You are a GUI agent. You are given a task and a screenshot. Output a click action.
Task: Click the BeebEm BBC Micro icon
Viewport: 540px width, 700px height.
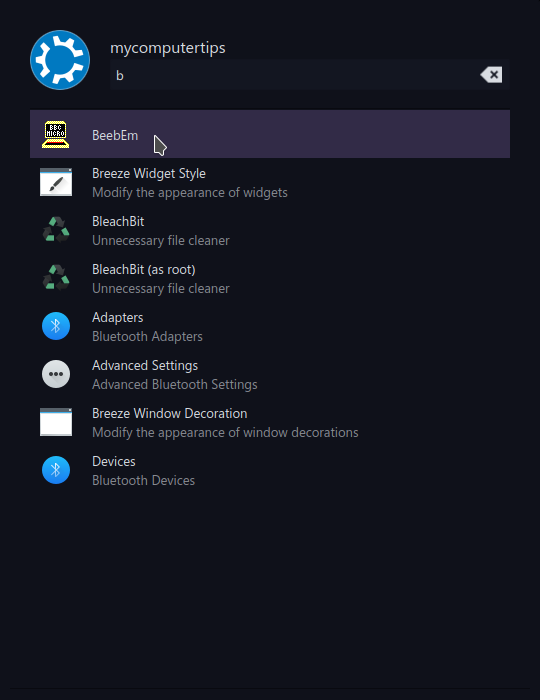pos(56,134)
